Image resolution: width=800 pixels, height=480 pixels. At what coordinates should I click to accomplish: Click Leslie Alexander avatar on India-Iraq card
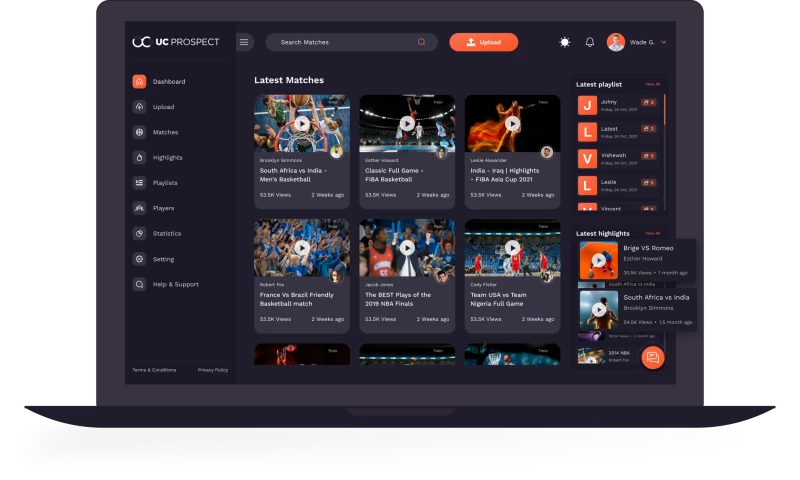pos(547,152)
